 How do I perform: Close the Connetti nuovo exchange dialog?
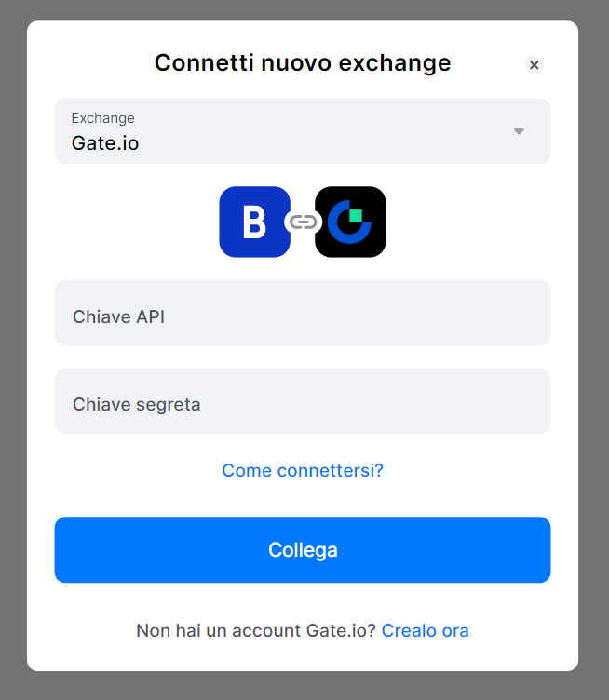(x=534, y=64)
